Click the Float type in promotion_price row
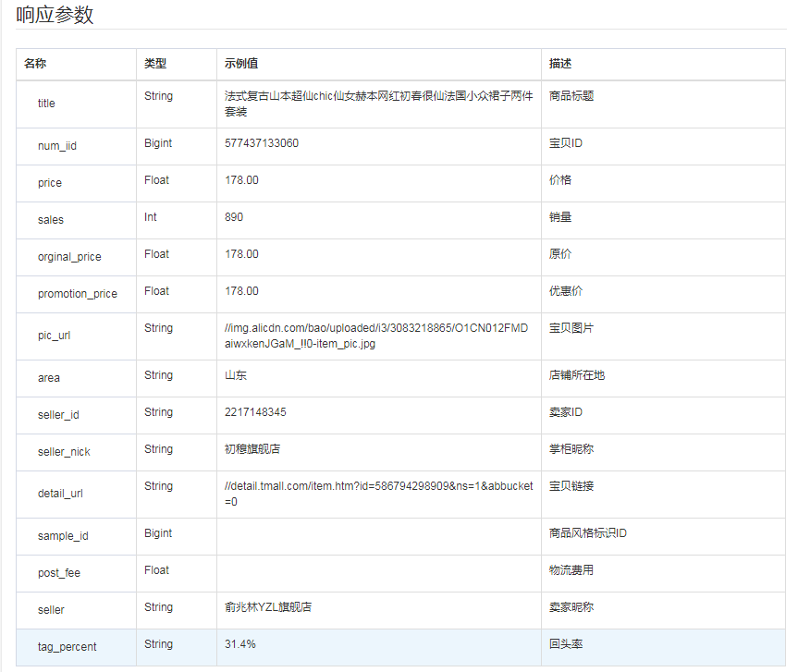Screen dimensions: 798x672 point(157,291)
